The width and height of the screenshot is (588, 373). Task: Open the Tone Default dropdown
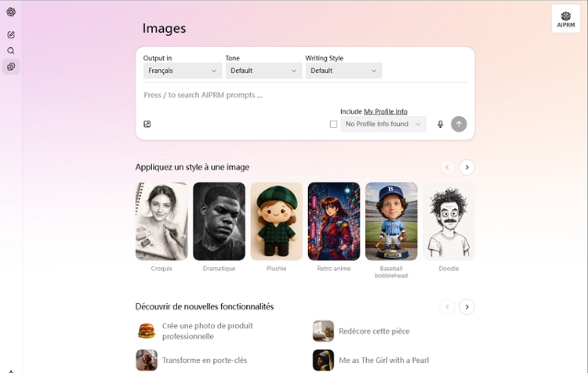pos(263,71)
